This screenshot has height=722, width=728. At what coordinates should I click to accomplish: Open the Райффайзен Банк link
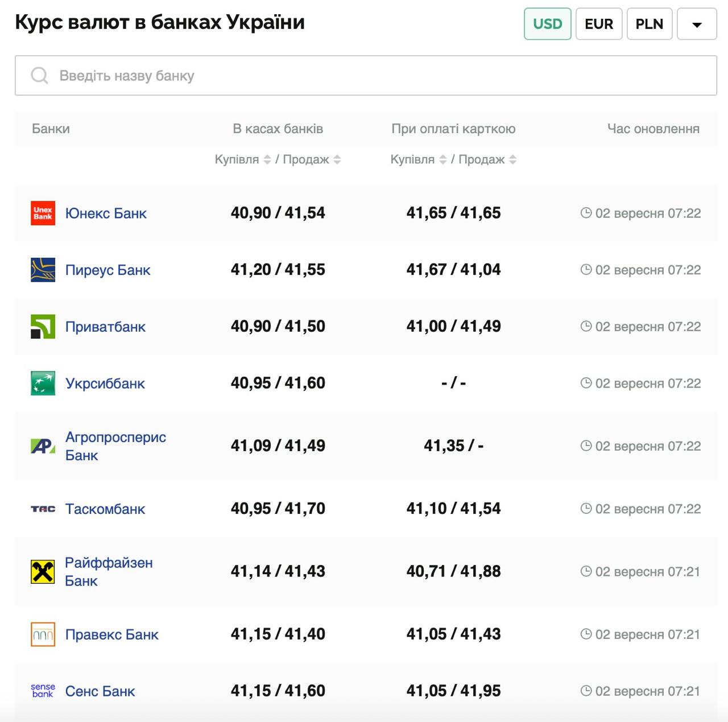pos(108,571)
